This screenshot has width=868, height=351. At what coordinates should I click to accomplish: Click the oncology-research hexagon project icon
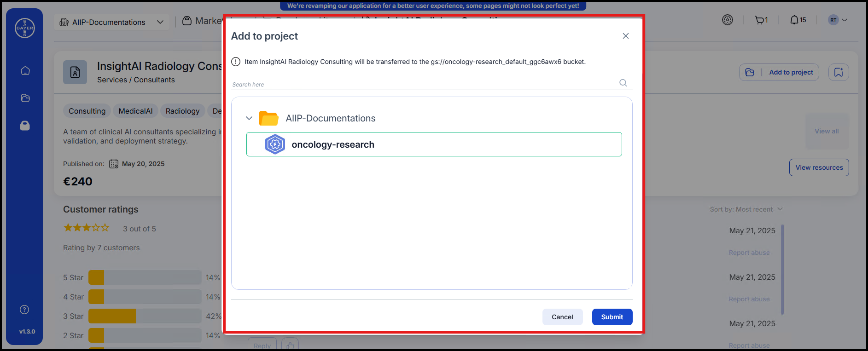point(275,144)
